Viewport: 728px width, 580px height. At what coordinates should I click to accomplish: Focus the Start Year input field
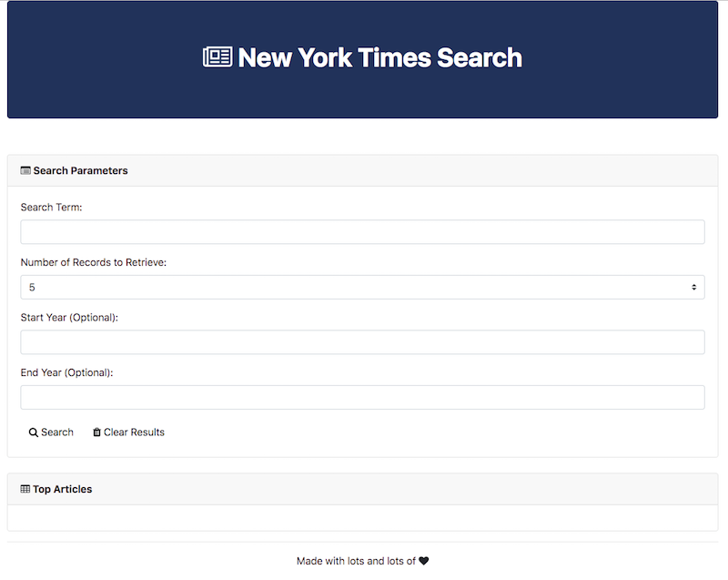tap(362, 342)
